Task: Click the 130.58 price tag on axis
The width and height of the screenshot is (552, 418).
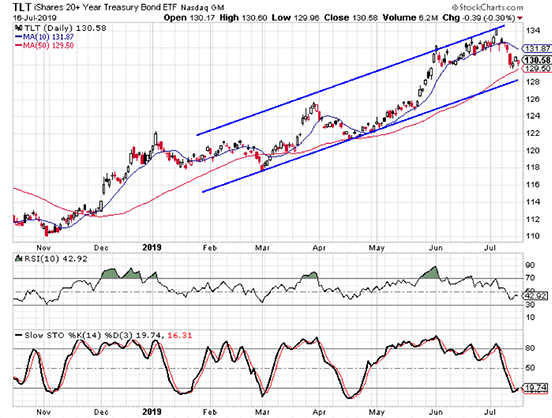Action: coord(537,60)
